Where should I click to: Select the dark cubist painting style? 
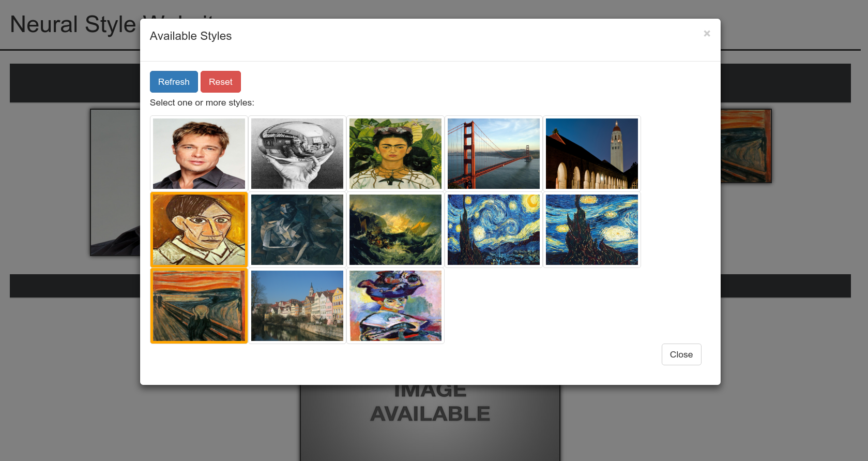pyautogui.click(x=297, y=230)
